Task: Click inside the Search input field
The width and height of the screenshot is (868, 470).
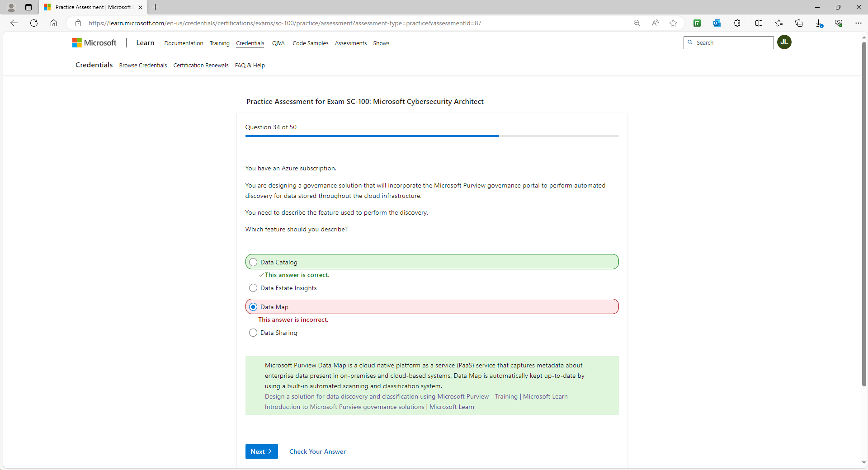Action: pos(732,42)
